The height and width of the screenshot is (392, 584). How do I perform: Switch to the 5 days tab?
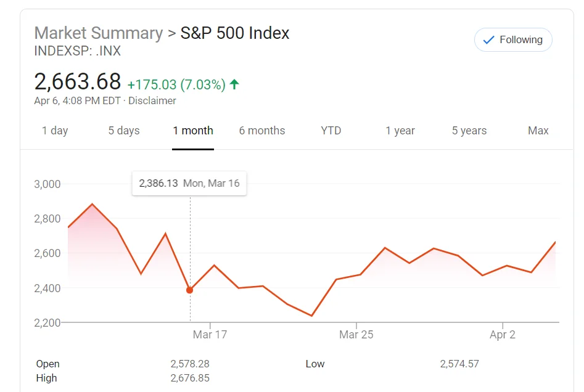pyautogui.click(x=124, y=131)
